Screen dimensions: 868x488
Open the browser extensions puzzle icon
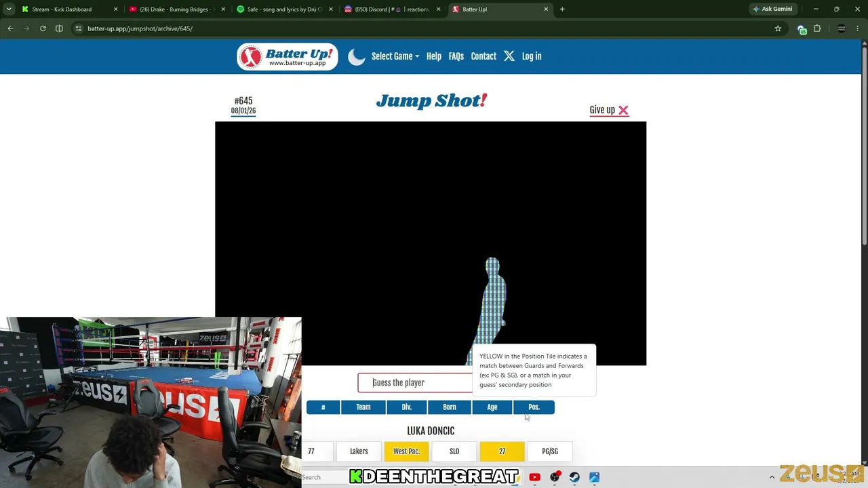(x=817, y=28)
